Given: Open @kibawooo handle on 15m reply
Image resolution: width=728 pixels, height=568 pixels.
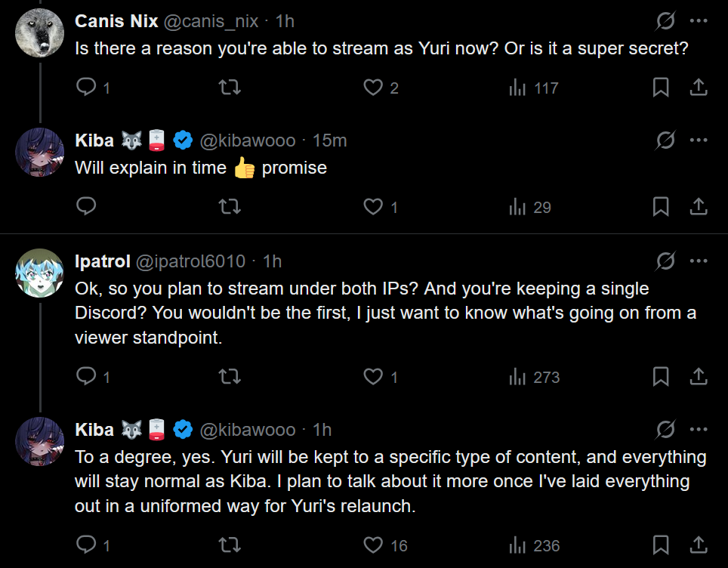Looking at the screenshot, I should [247, 140].
